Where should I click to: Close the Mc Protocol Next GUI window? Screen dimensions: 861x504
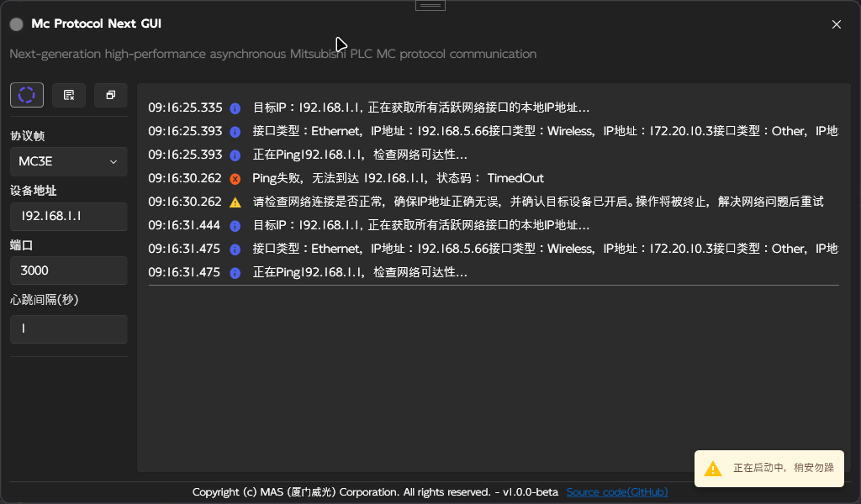pos(837,24)
